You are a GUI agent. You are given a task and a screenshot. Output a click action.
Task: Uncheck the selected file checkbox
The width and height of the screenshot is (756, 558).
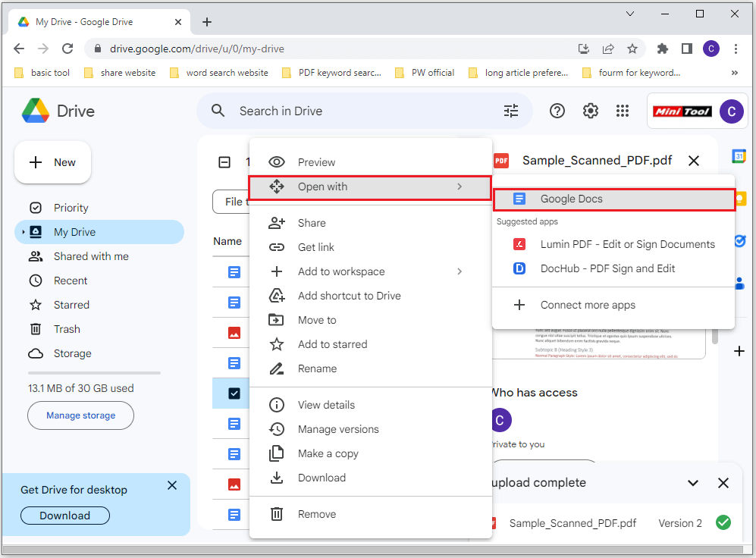pos(234,393)
